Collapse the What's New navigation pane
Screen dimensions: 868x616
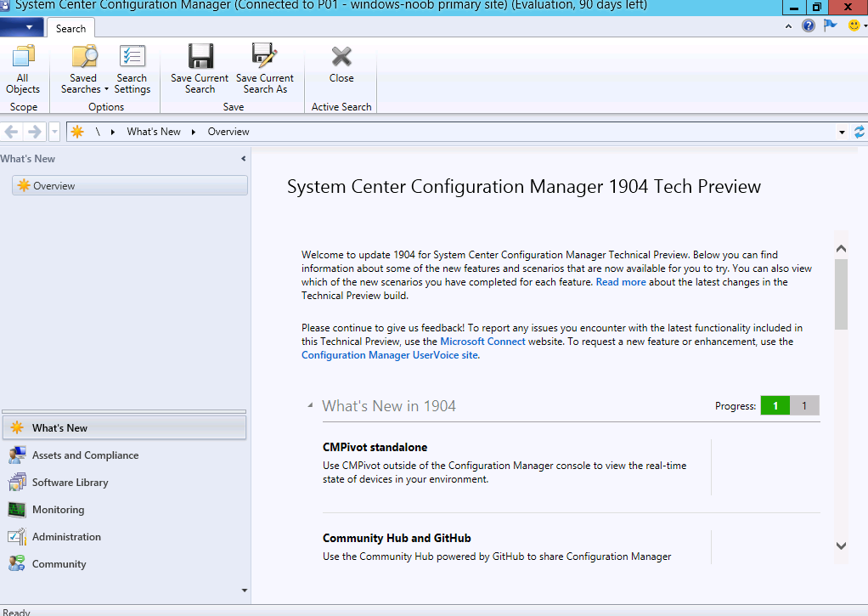click(x=244, y=158)
